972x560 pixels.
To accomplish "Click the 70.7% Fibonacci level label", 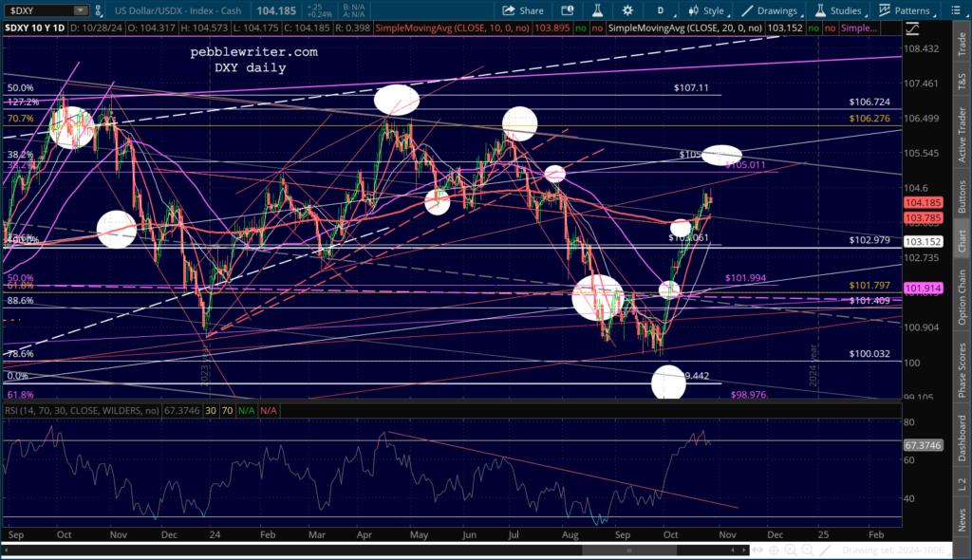I will click(x=21, y=119).
